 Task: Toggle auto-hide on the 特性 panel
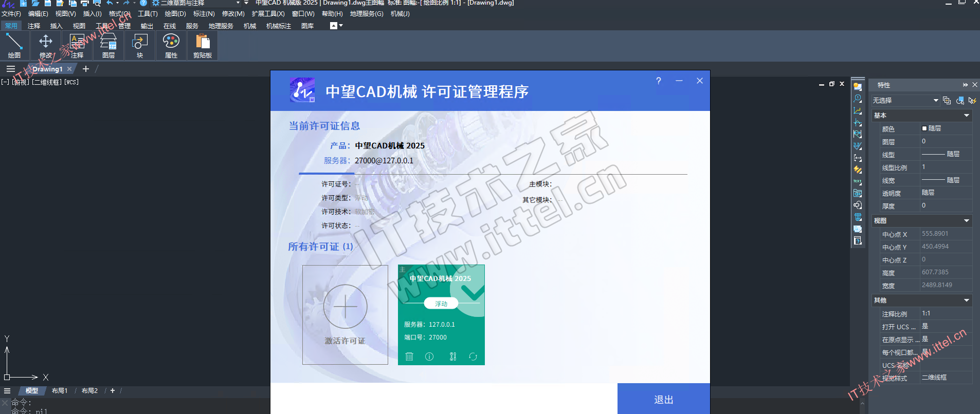click(x=965, y=85)
